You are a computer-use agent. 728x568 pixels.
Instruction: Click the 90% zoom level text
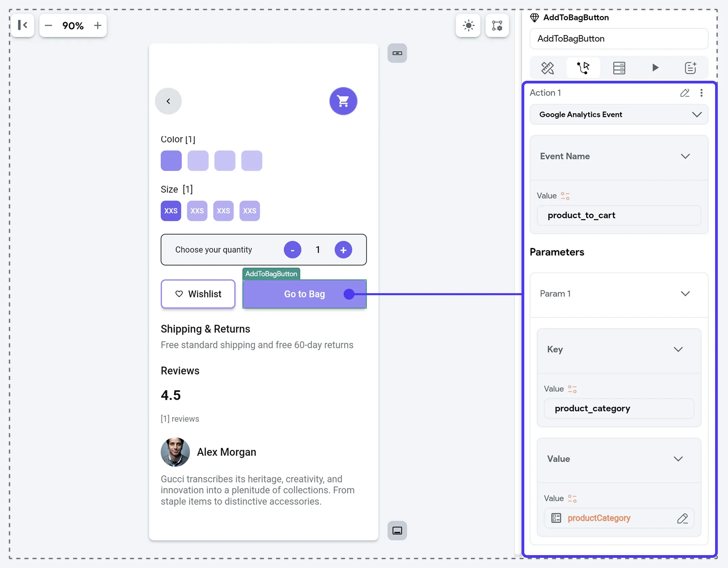73,25
